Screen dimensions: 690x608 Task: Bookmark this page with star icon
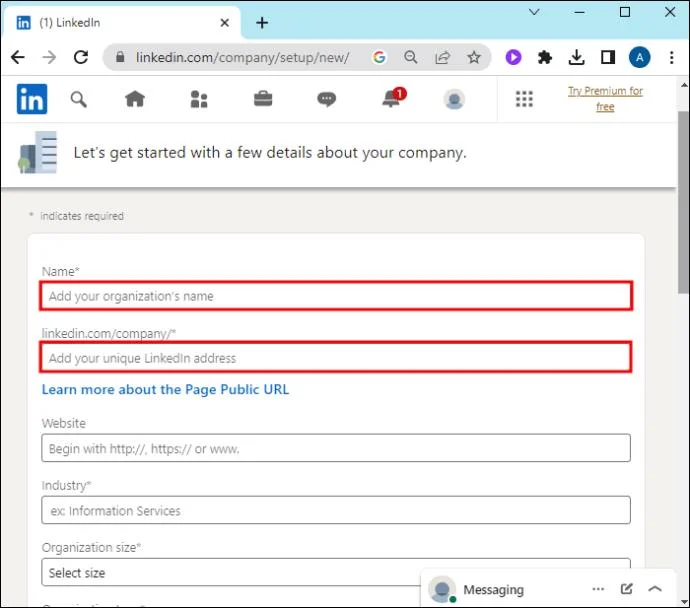coord(474,57)
